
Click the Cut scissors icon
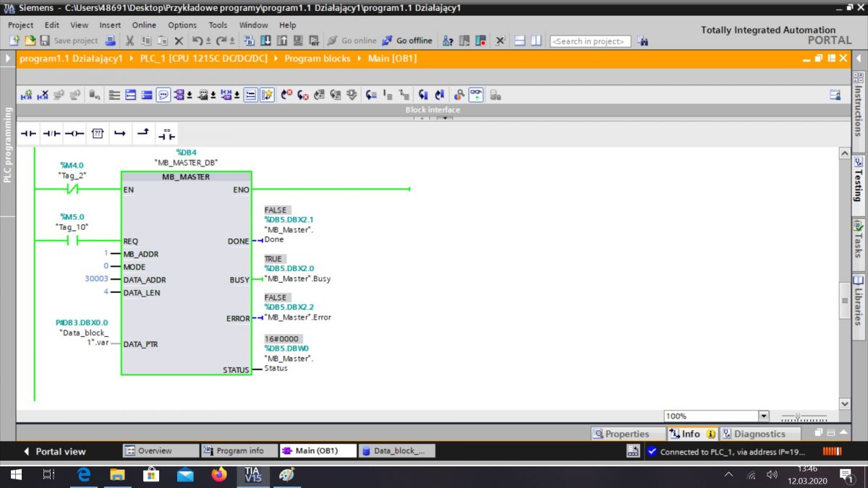129,40
